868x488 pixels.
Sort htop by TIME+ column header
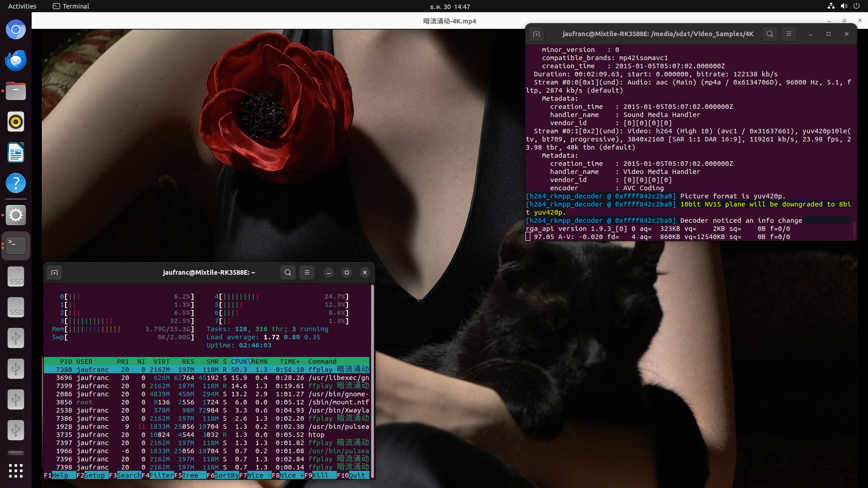click(x=290, y=361)
